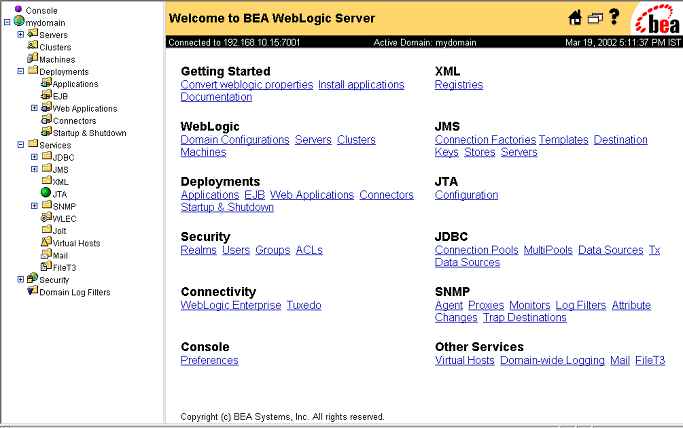Open XML Registries link
This screenshot has height=428, width=683.
tap(459, 84)
